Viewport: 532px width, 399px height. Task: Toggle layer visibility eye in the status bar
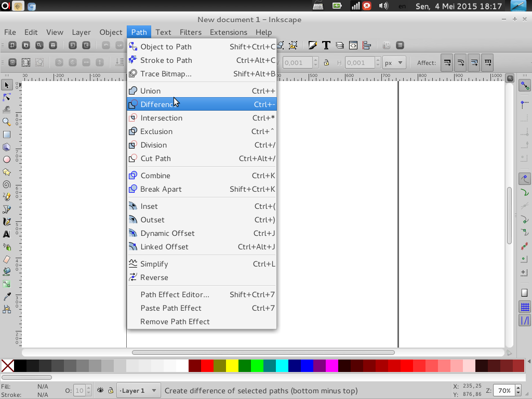[100, 391]
